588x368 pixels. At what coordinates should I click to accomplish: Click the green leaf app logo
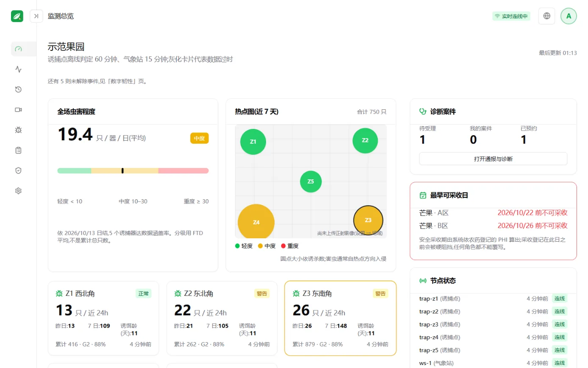point(17,16)
